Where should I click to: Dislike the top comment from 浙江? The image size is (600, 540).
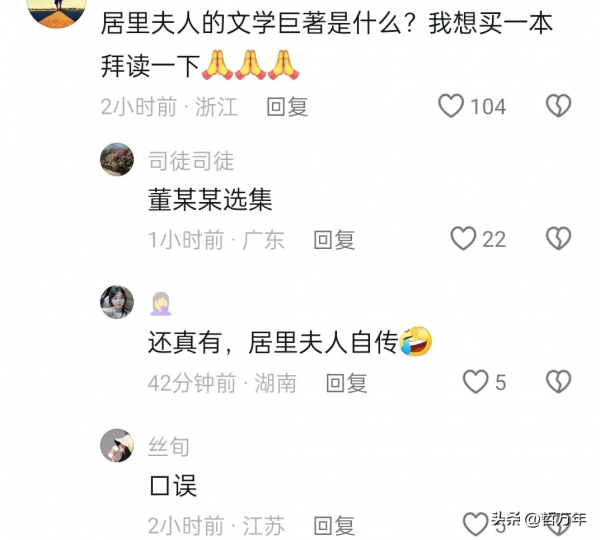(x=558, y=106)
